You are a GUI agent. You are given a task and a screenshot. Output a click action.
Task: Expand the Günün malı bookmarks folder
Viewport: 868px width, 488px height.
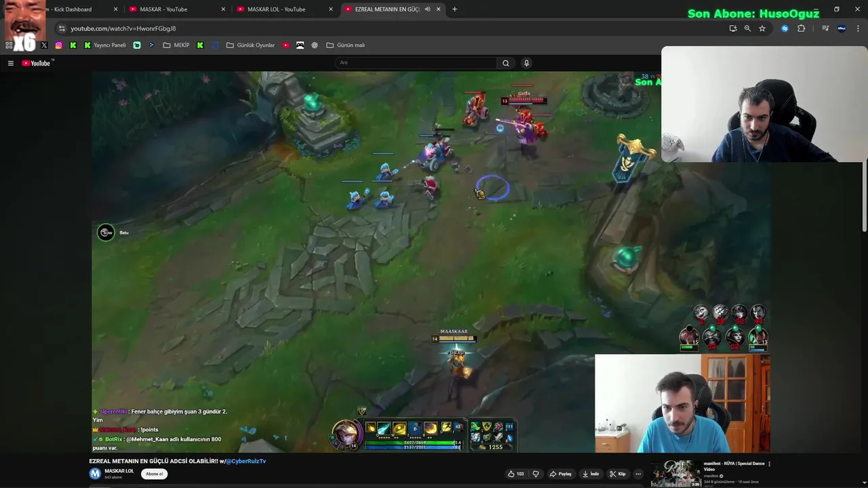[x=346, y=45]
